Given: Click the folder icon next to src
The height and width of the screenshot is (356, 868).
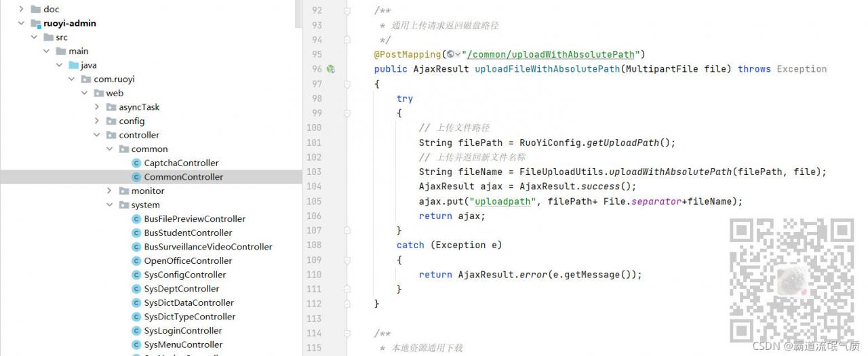Looking at the screenshot, I should (48, 37).
